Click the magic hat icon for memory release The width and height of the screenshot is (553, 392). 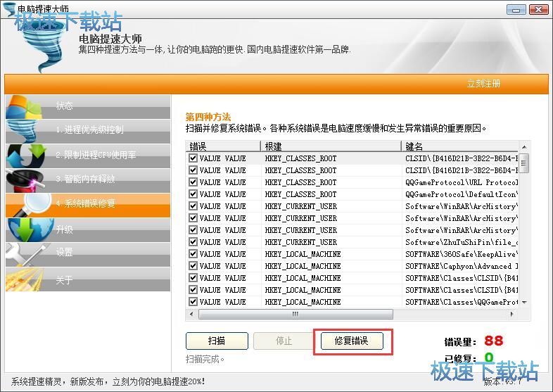(25, 180)
